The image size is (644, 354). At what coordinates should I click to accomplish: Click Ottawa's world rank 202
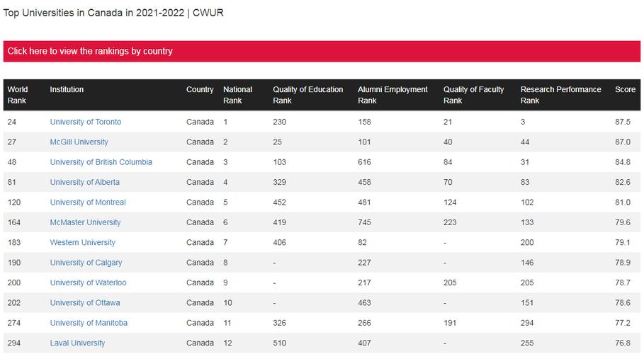coord(14,303)
